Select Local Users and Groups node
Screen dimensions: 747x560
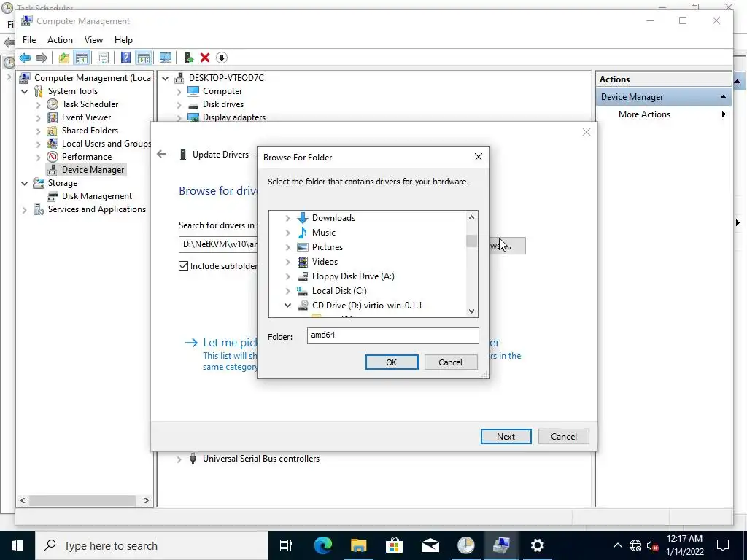click(107, 144)
